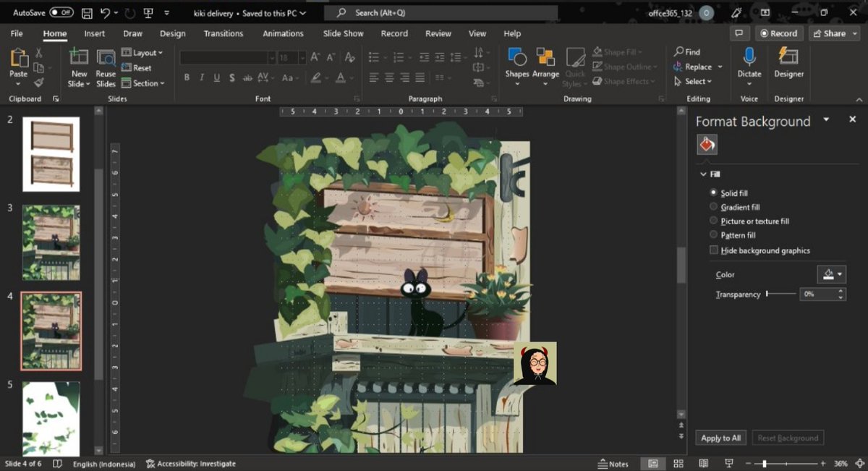Click the Cut scissors icon

point(38,54)
